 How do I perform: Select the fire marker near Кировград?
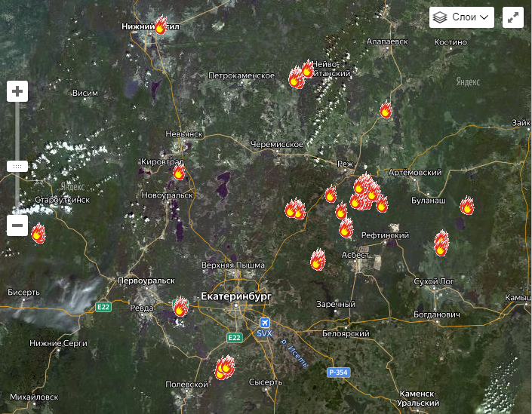[x=179, y=173]
